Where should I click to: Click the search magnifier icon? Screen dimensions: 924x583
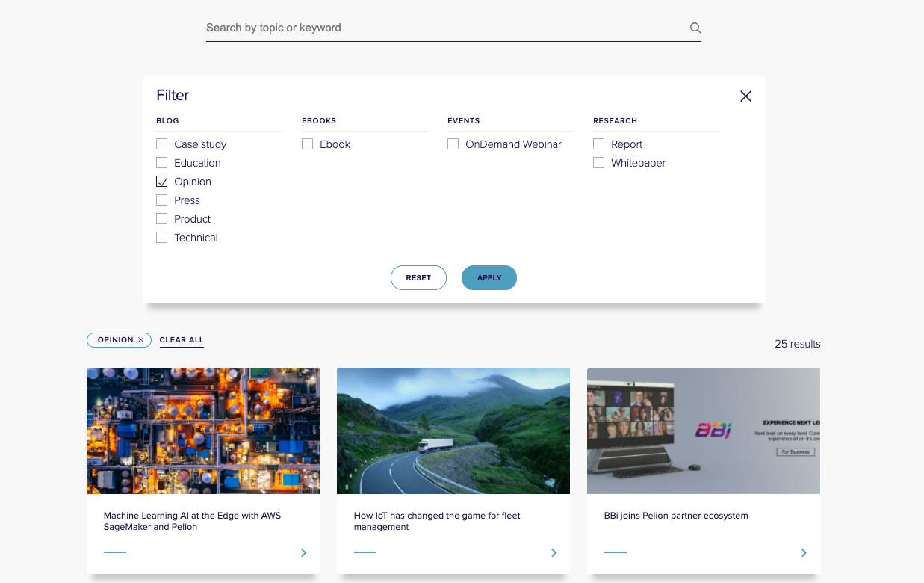point(695,28)
